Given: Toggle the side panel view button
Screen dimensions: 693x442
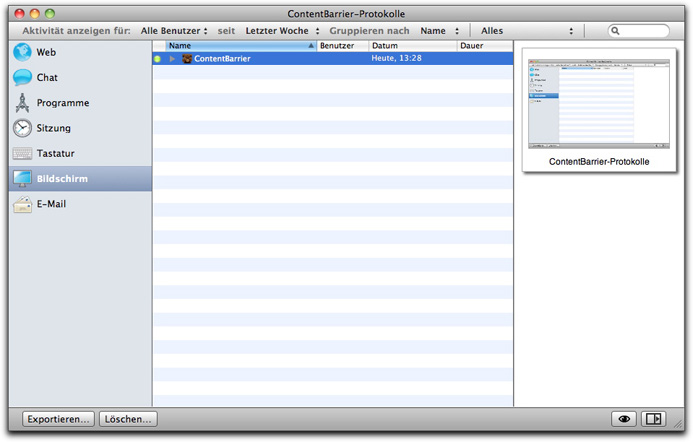Looking at the screenshot, I should [x=653, y=419].
